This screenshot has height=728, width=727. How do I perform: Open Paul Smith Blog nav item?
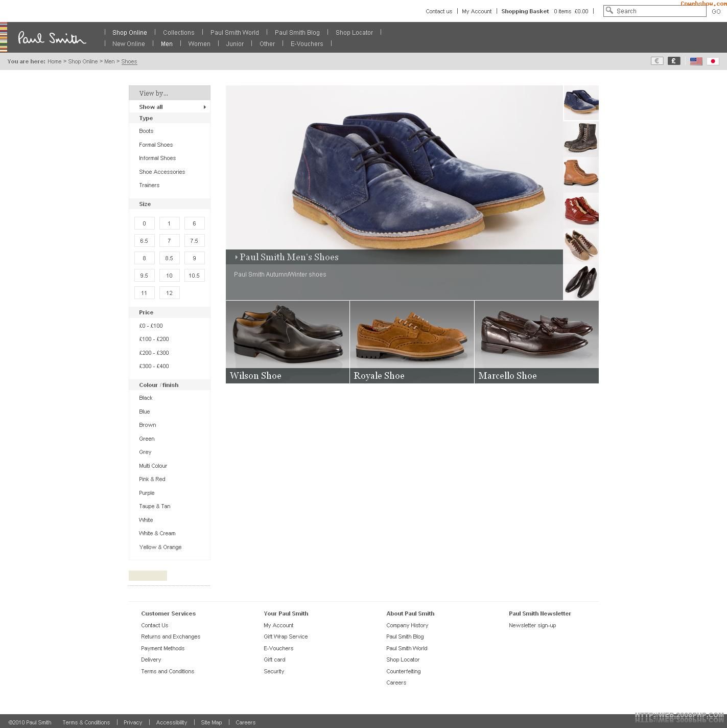coord(297,32)
